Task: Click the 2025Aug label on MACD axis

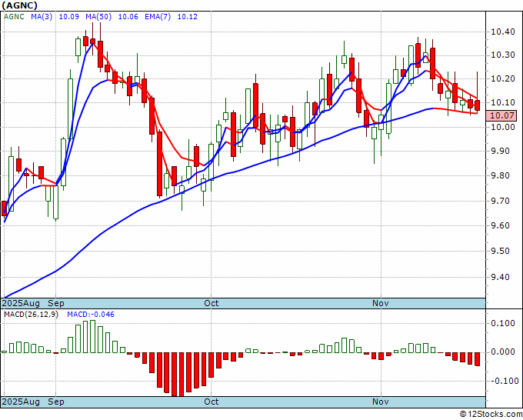Action: [x=21, y=402]
